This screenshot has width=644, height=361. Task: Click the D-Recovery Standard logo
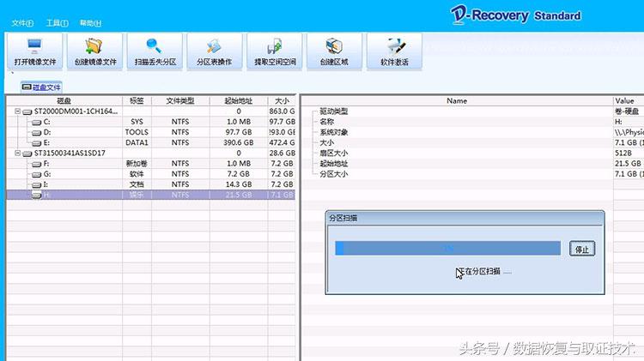515,15
